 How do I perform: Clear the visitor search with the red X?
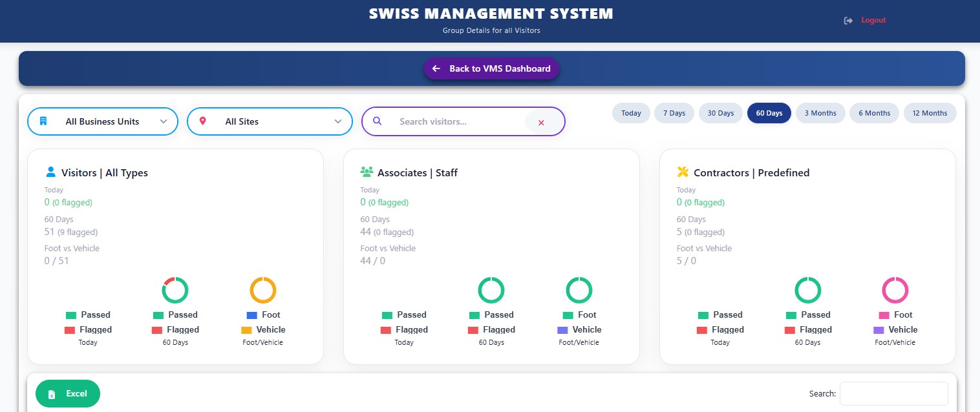click(x=541, y=122)
